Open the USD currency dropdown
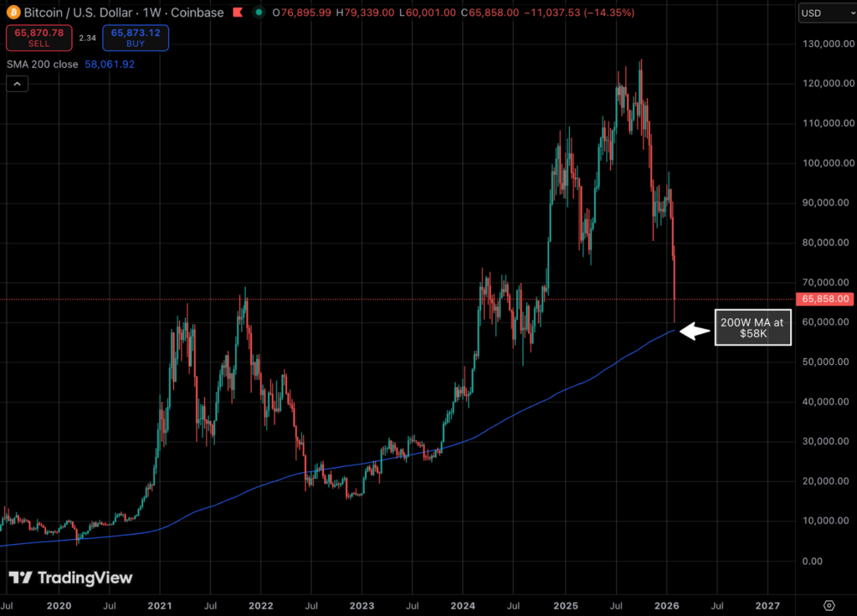Image resolution: width=857 pixels, height=616 pixels. click(825, 13)
